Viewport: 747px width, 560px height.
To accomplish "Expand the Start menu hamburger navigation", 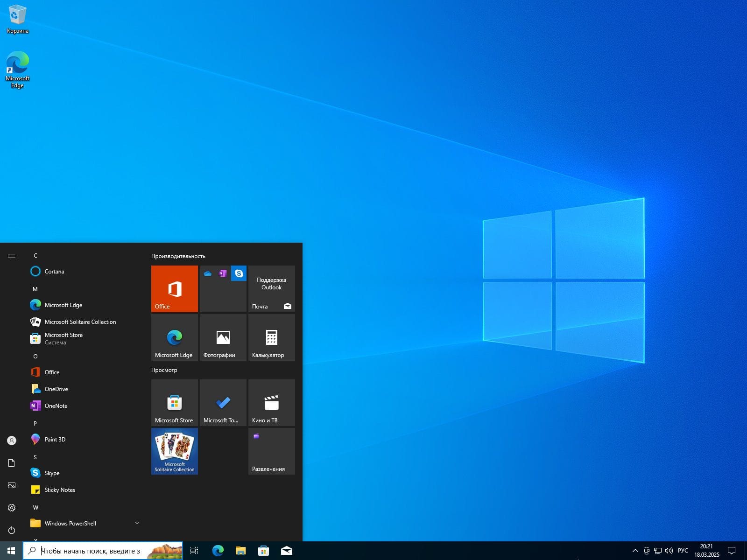I will [x=12, y=256].
